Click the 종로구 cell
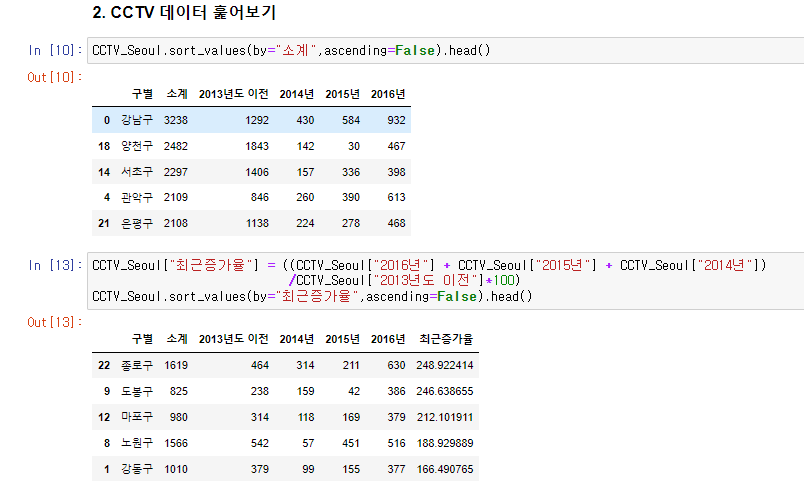804x493 pixels. 137,365
